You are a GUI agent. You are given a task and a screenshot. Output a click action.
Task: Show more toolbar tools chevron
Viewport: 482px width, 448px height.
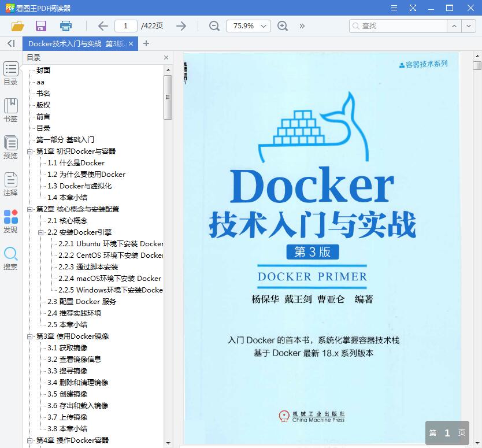pos(302,26)
